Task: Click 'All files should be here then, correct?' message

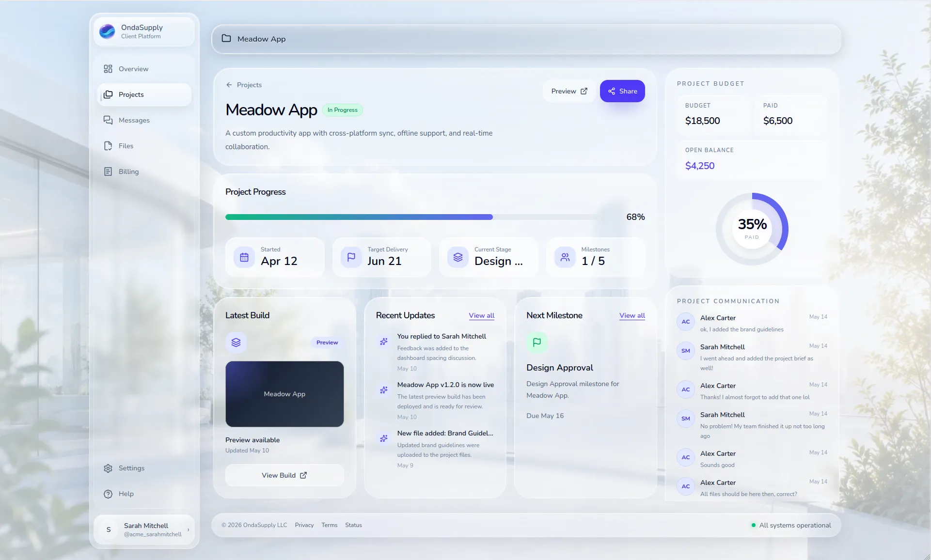Action: 748,494
